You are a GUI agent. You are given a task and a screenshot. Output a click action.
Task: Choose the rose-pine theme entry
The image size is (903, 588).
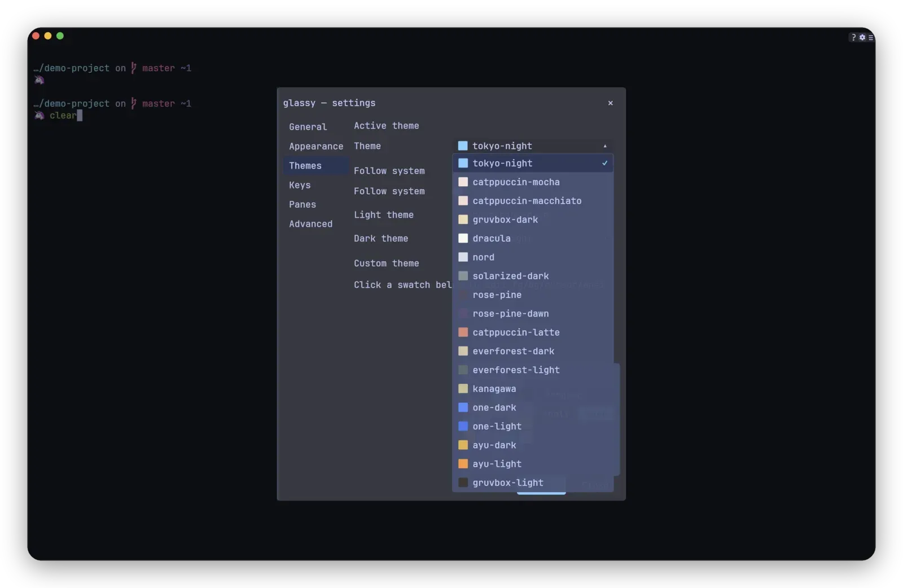tap(533, 295)
